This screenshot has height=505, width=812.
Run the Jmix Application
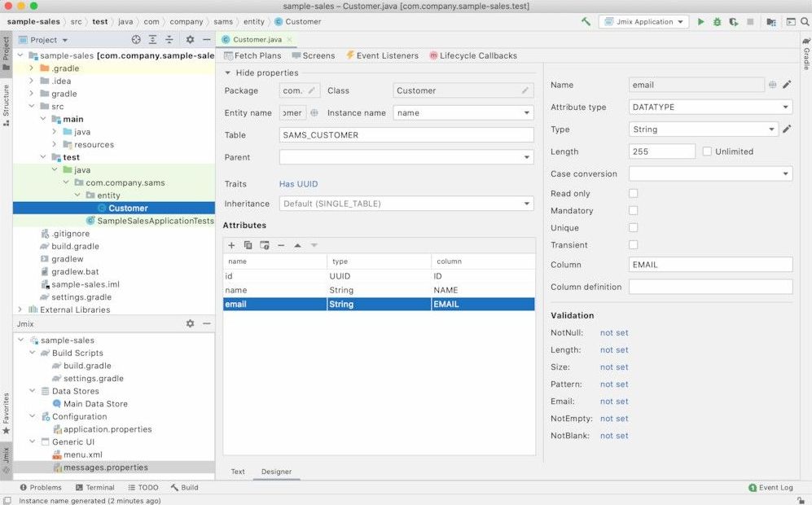pyautogui.click(x=701, y=22)
